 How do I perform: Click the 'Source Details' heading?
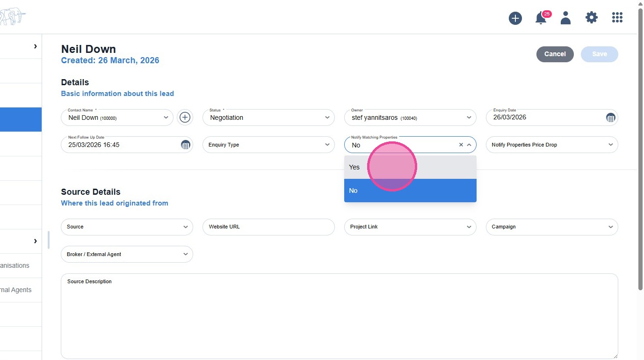(x=91, y=192)
